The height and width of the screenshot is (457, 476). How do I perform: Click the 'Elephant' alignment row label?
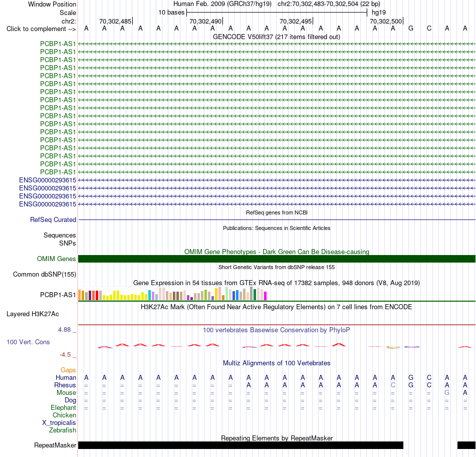coord(64,407)
